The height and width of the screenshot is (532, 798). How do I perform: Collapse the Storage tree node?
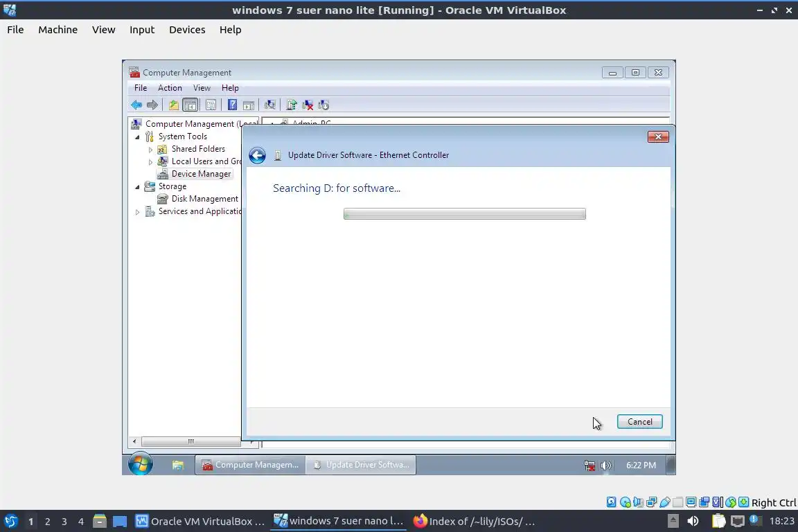(x=137, y=187)
